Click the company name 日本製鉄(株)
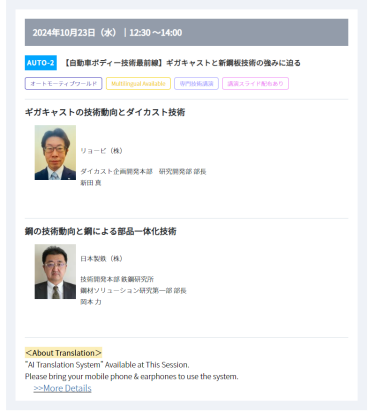 [x=101, y=259]
